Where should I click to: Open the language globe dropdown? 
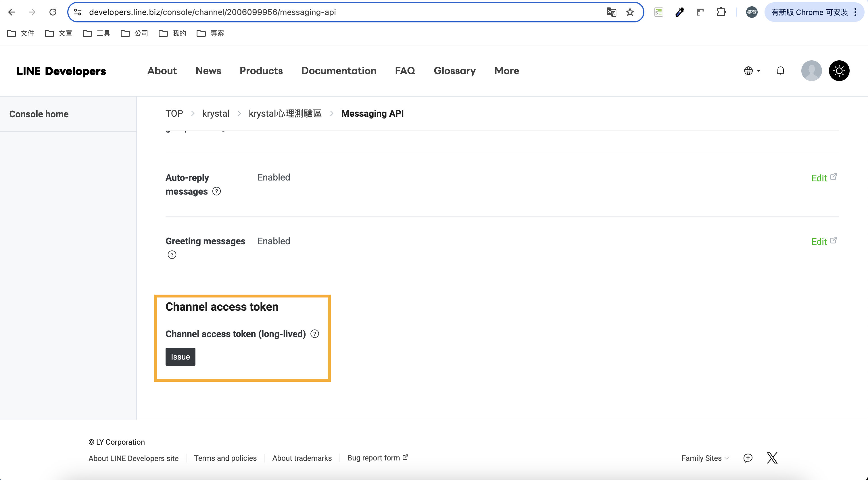tap(752, 71)
